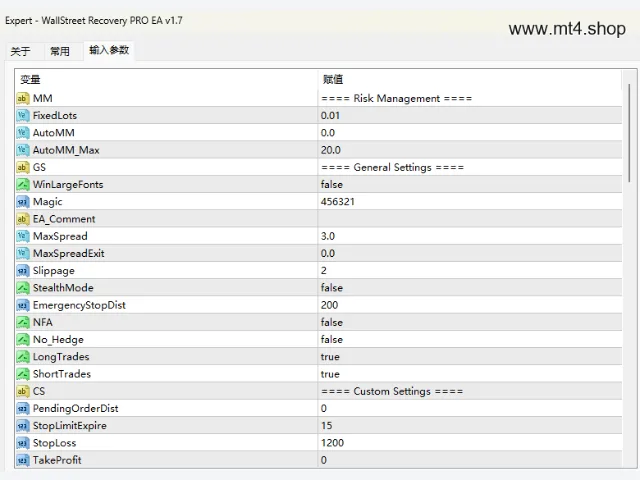
Task: Click the FixedLots value 0.01
Action: coord(330,116)
